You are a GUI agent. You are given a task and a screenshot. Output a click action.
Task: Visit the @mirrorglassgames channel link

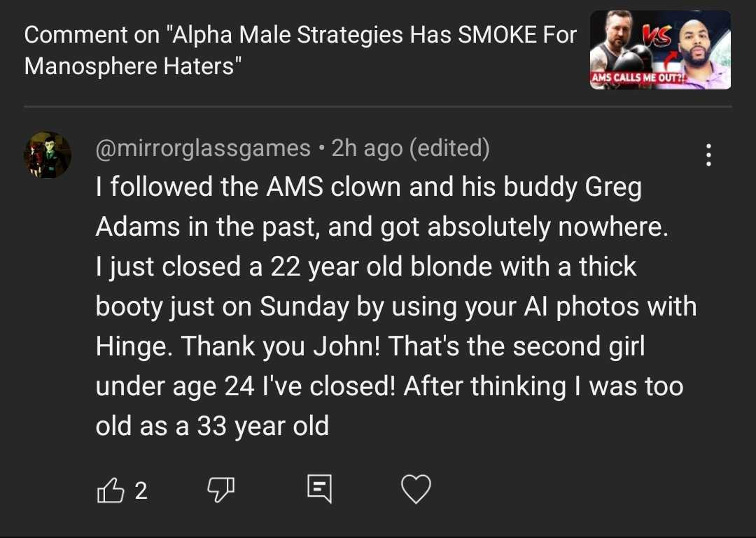[x=202, y=148]
